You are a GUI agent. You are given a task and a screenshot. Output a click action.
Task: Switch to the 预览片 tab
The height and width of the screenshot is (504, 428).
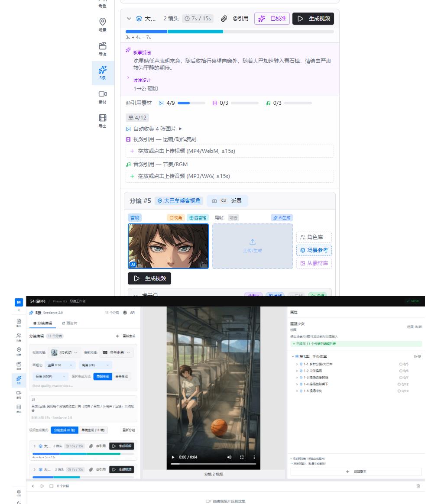click(x=70, y=323)
